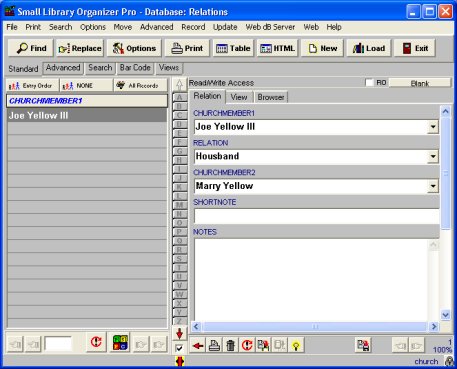Open the Advanced menu in menu bar
Viewport: 457px width, 369px height.
point(157,27)
